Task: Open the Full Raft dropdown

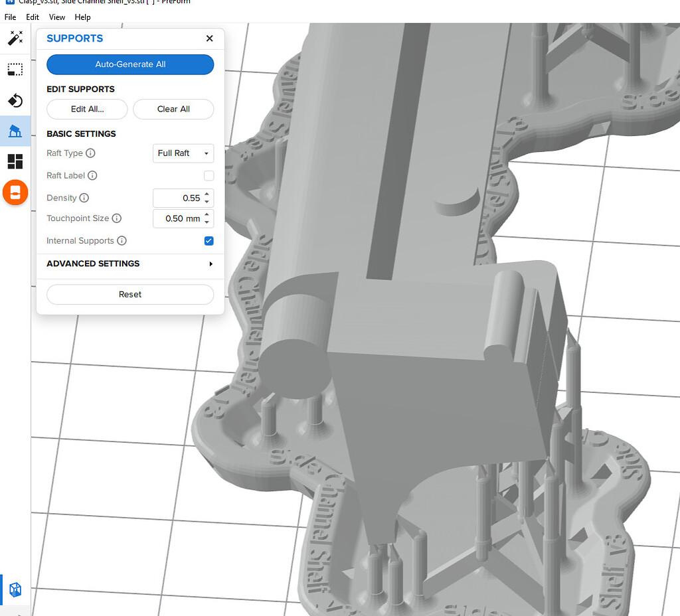Action: [x=183, y=153]
